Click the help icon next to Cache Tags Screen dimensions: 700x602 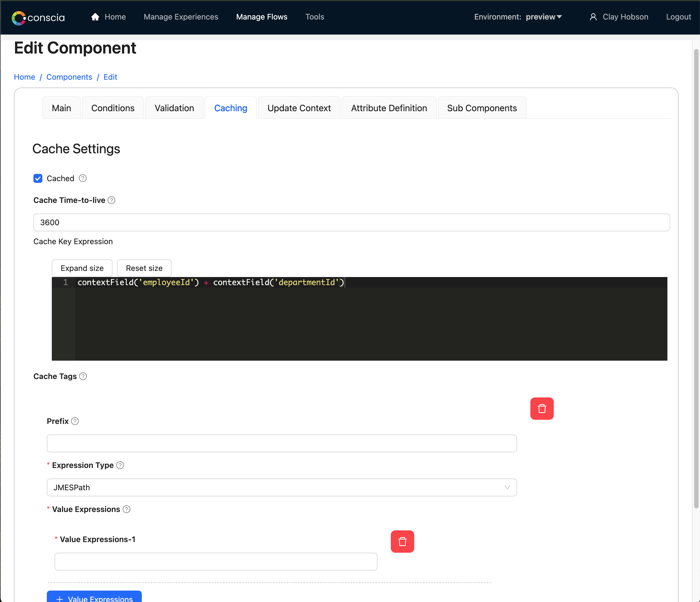[x=83, y=376]
